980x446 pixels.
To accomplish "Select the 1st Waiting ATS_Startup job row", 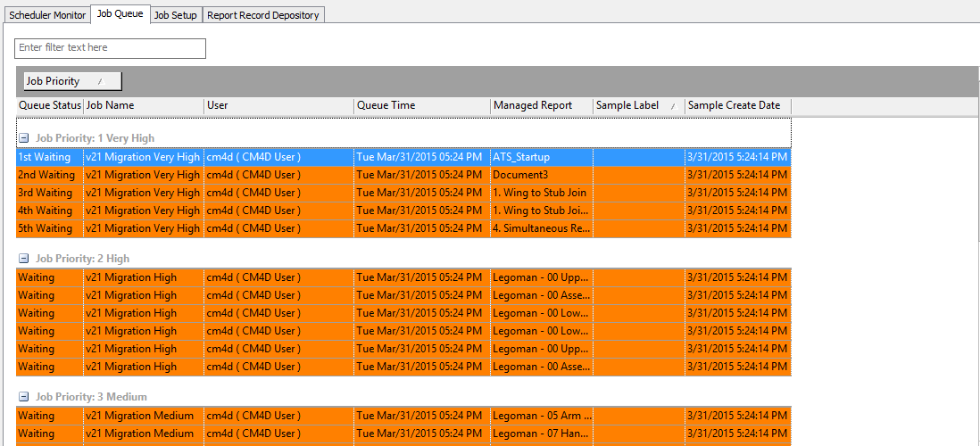I will click(402, 157).
